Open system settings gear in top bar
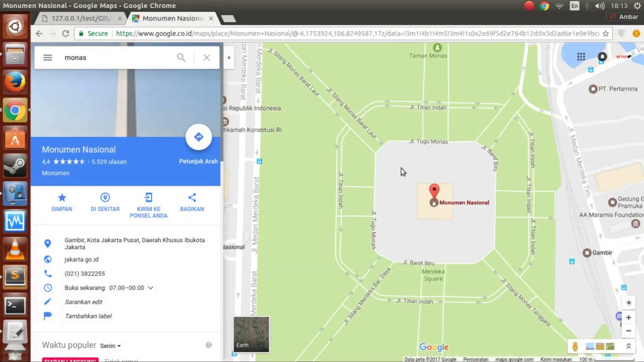Image resolution: width=644 pixels, height=362 pixels. point(637,6)
